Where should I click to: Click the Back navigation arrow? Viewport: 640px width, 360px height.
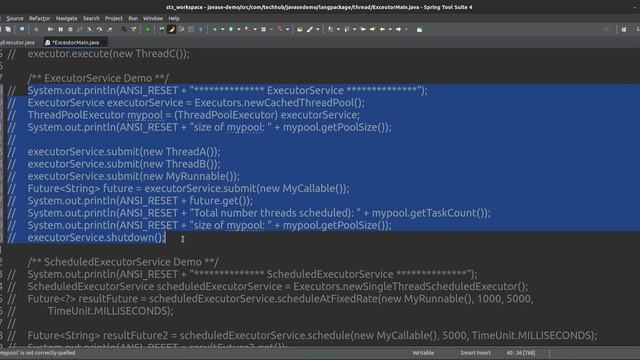point(382,29)
